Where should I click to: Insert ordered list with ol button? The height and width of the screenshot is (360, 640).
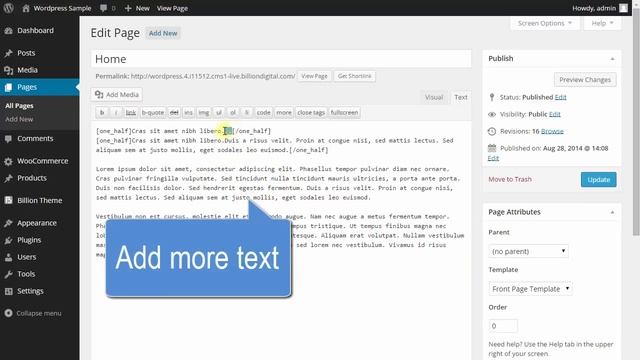tap(233, 112)
